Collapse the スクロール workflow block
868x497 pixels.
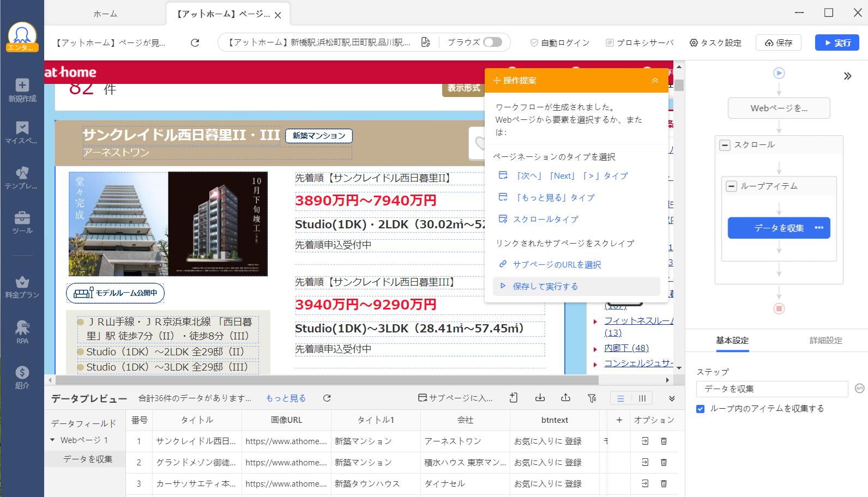(x=725, y=145)
